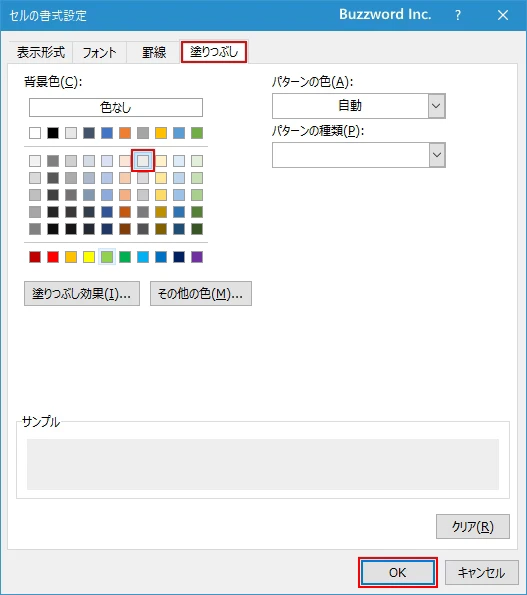Pick green swatch in top theme row
527x595 pixels.
coord(197,133)
